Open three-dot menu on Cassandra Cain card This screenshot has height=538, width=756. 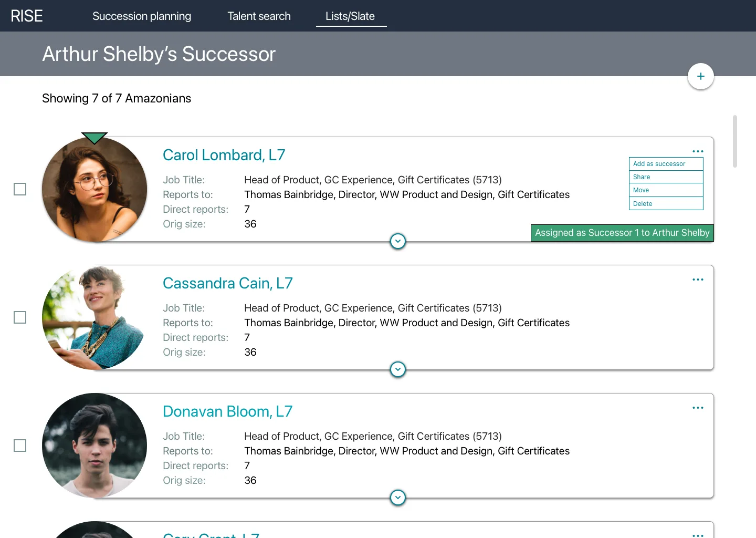[698, 280]
